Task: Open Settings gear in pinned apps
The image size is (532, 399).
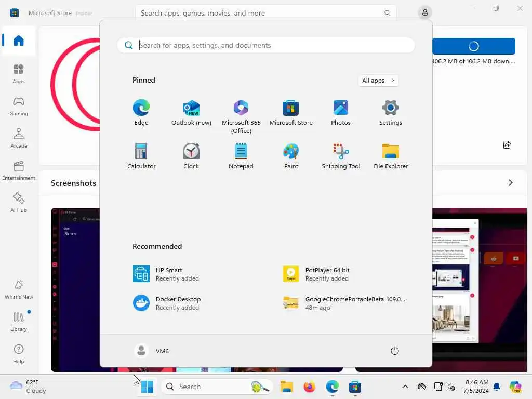Action: (391, 113)
